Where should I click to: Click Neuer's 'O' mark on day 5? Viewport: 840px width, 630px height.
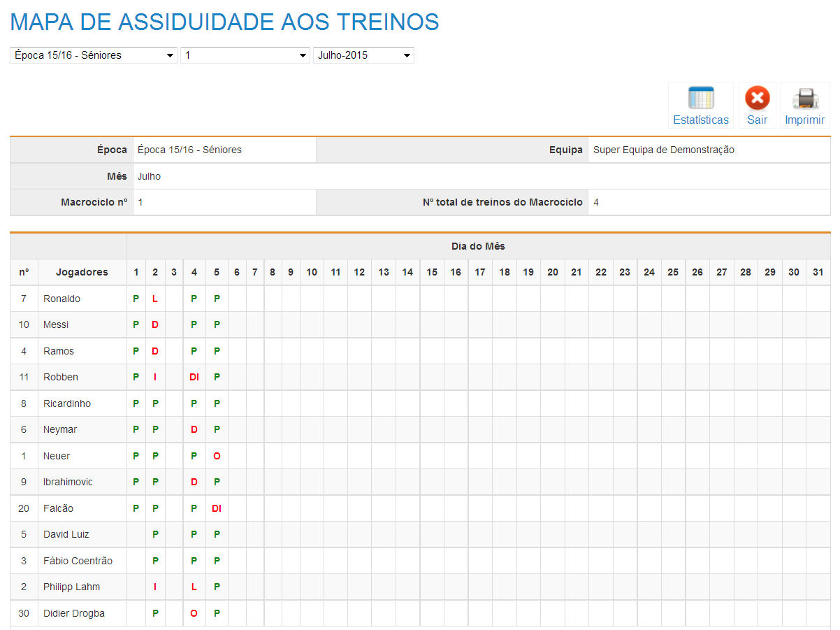[x=217, y=456]
